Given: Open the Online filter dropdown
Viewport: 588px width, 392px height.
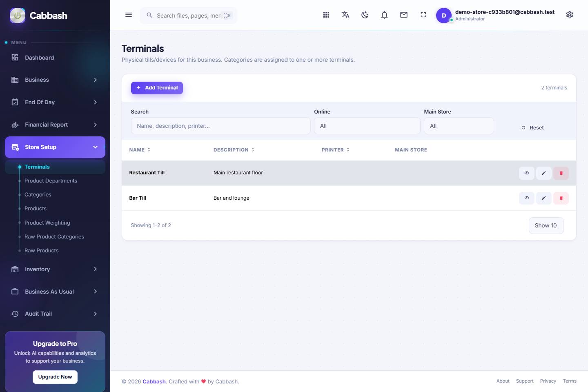Looking at the screenshot, I should pyautogui.click(x=367, y=126).
